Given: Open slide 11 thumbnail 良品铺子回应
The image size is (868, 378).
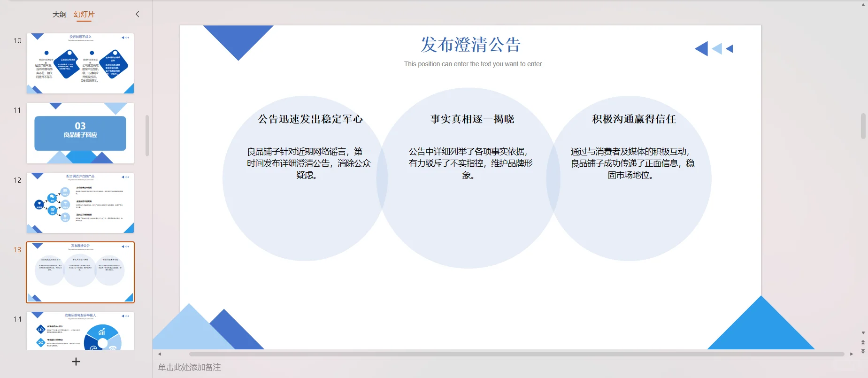Looking at the screenshot, I should [x=80, y=133].
